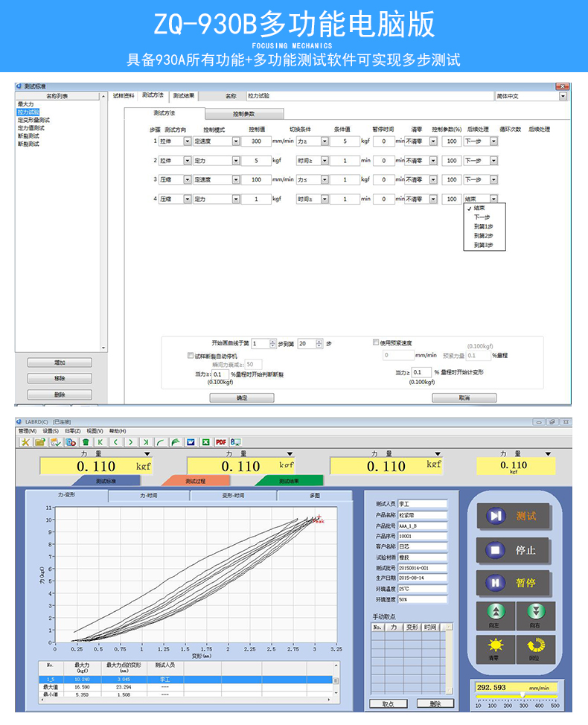
Task: Switch to the 控制参数 tab
Action: [243, 114]
